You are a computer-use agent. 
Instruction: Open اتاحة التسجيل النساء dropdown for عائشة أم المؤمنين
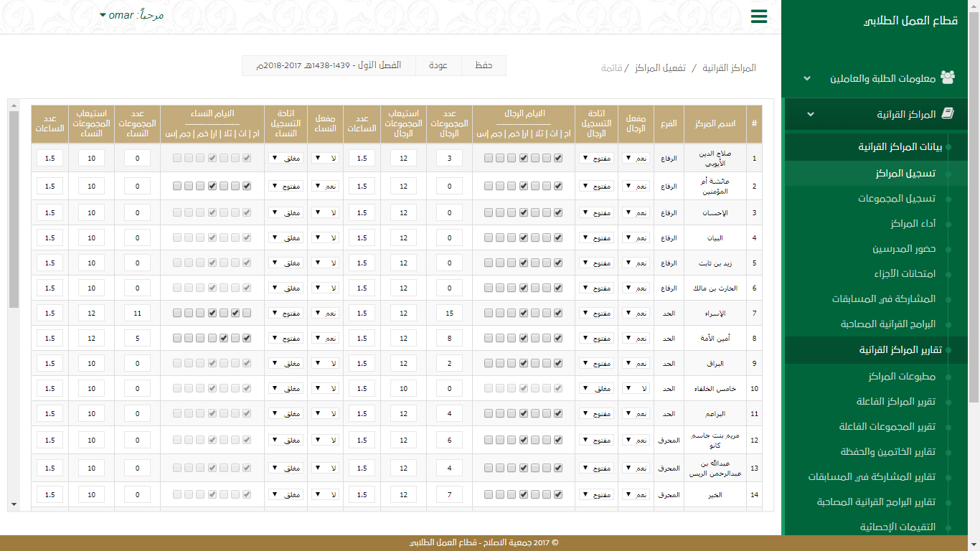[x=286, y=187]
